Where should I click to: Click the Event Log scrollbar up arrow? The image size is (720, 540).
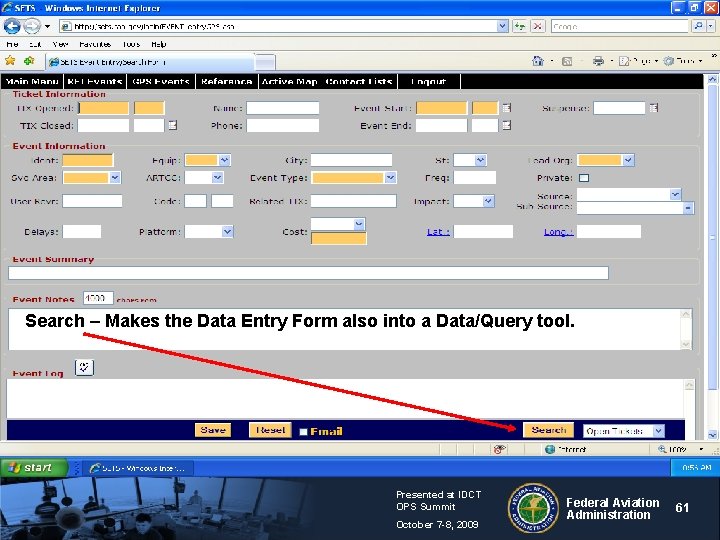(x=689, y=385)
